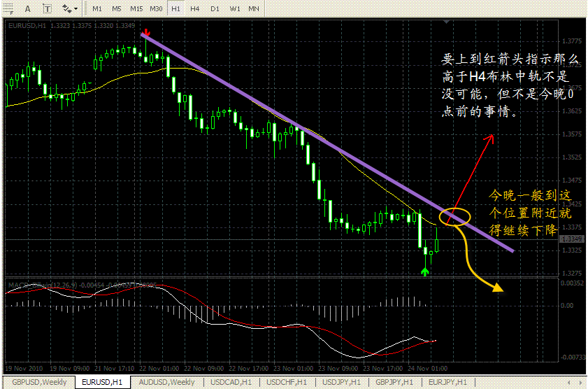Image resolution: width=588 pixels, height=389 pixels.
Task: Click the 23 Nov 17:00 time label
Action: pyautogui.click(x=383, y=369)
